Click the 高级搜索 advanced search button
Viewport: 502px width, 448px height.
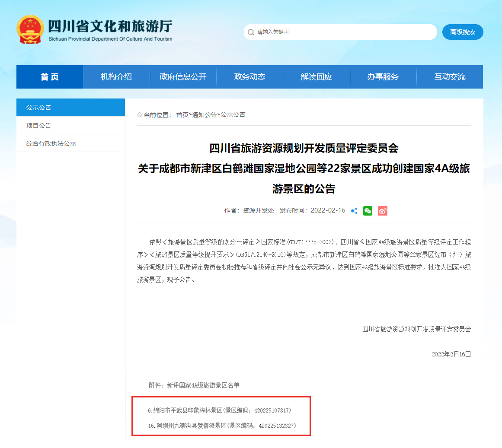pos(463,32)
